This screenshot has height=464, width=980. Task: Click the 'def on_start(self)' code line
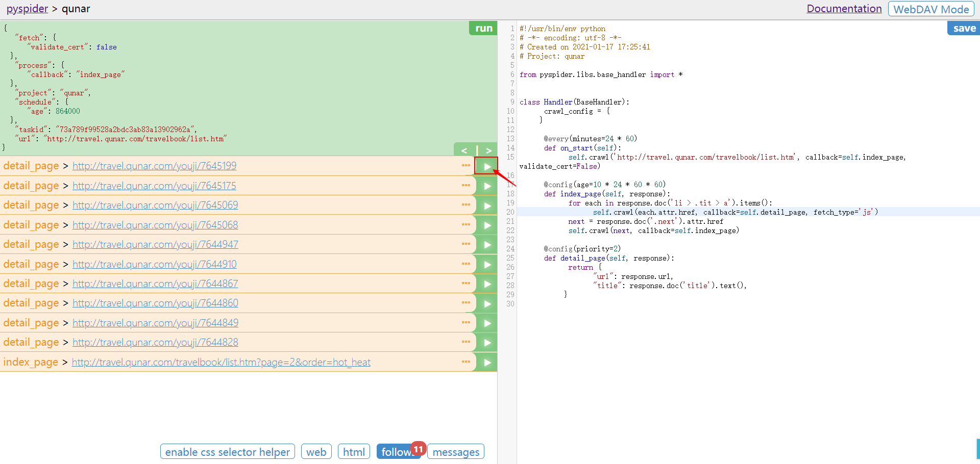582,148
